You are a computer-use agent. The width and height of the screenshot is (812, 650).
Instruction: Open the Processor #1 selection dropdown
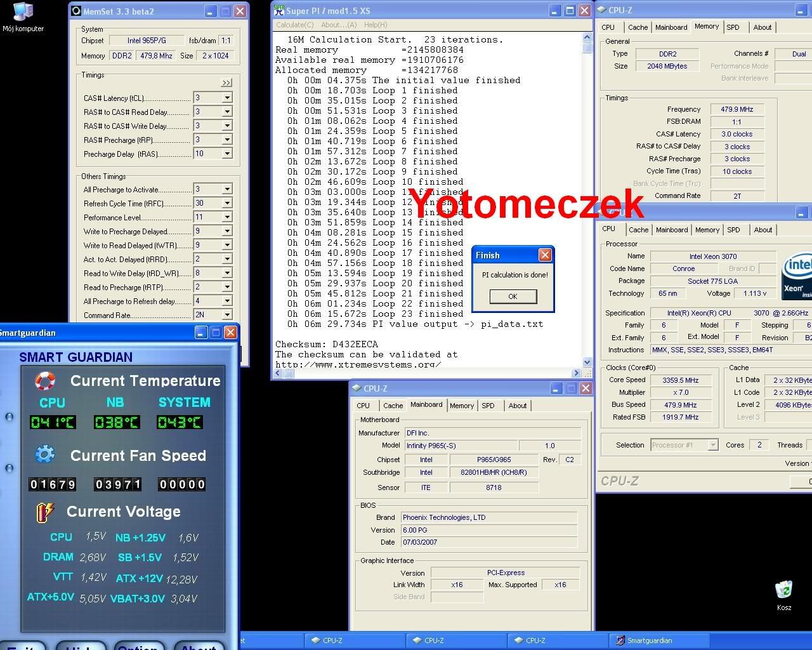[712, 445]
